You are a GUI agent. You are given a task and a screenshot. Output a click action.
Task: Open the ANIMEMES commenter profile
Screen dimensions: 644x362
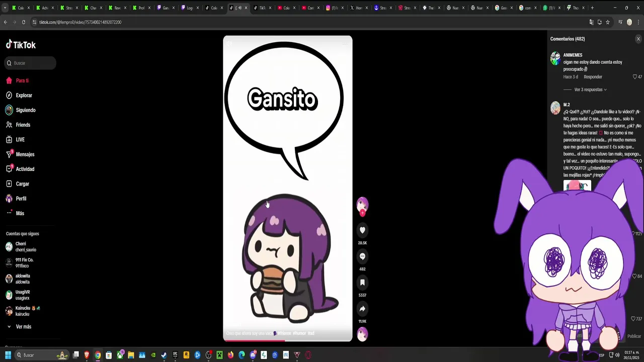pos(573,55)
